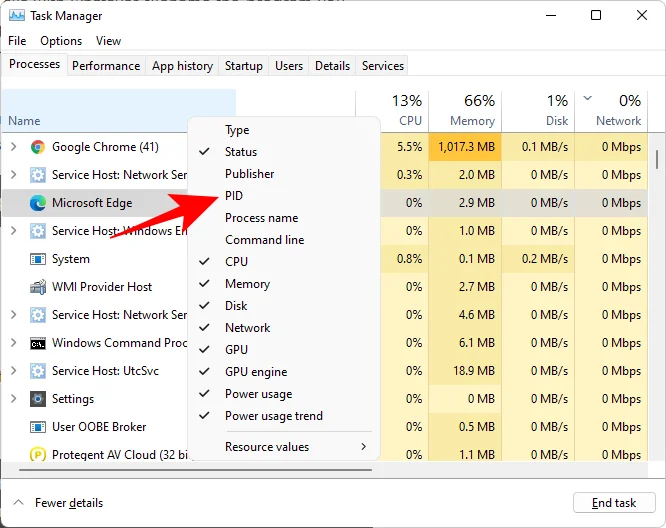Switch to the App history tab
666x528 pixels.
tap(183, 66)
